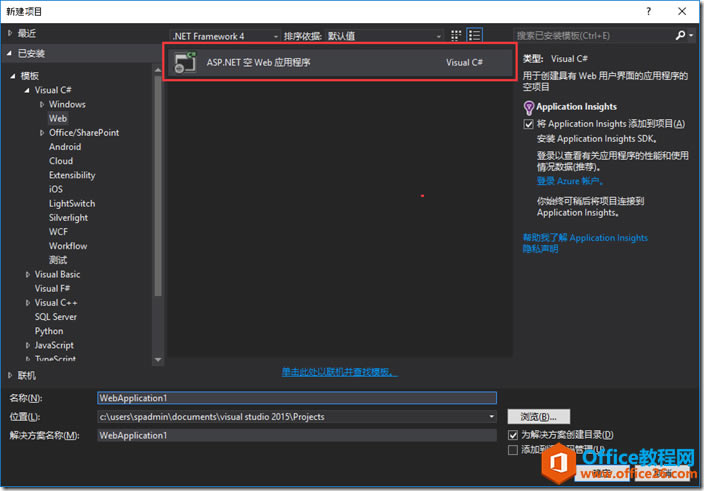This screenshot has height=491, width=704.
Task: Select the Extensibility template category
Action: (x=72, y=175)
